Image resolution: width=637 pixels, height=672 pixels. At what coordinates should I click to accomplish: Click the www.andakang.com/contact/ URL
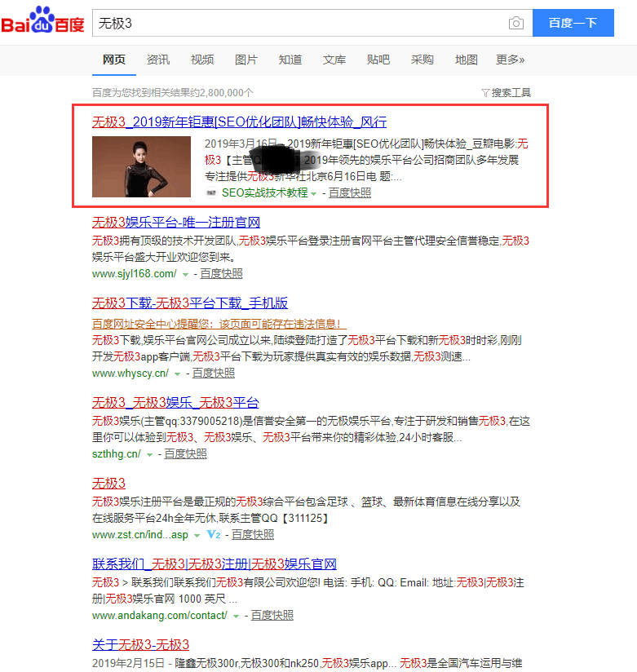(160, 615)
